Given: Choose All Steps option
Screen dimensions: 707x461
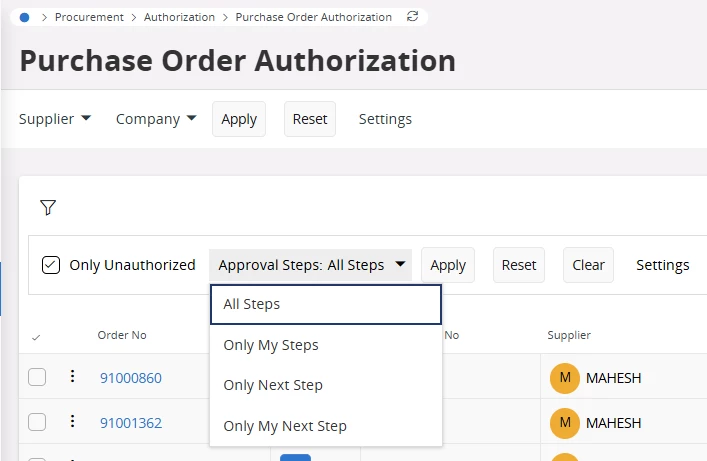Looking at the screenshot, I should click(326, 304).
